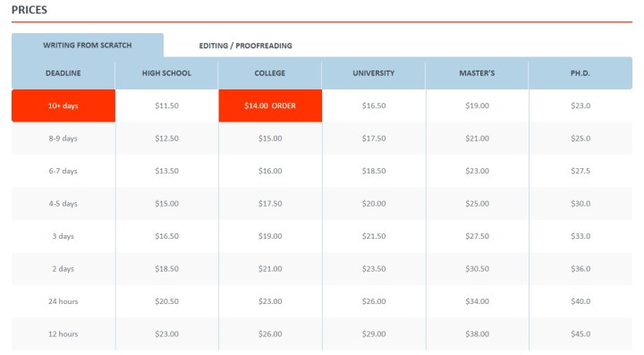Choose College 4-5 days $17.50
Viewport: 644px width, 355px height.
pyautogui.click(x=270, y=204)
